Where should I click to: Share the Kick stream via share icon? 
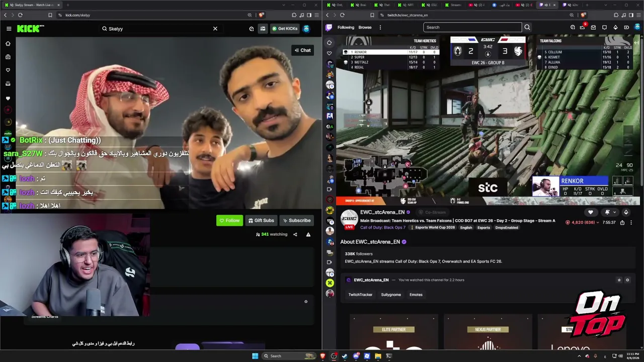(x=295, y=234)
